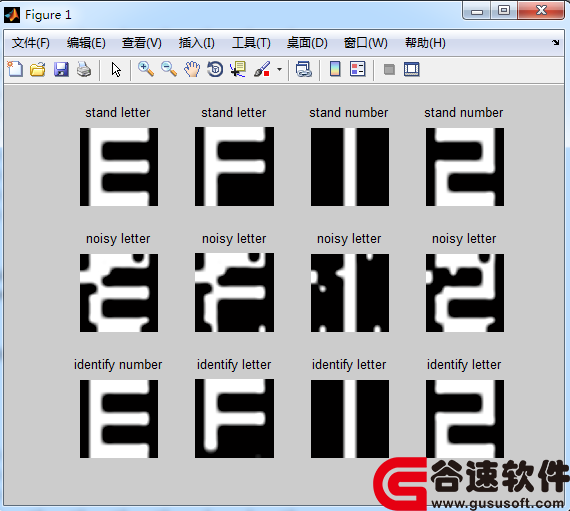Image resolution: width=570 pixels, height=511 pixels.
Task: Save the figure using the floppy icon
Action: pyautogui.click(x=61, y=69)
